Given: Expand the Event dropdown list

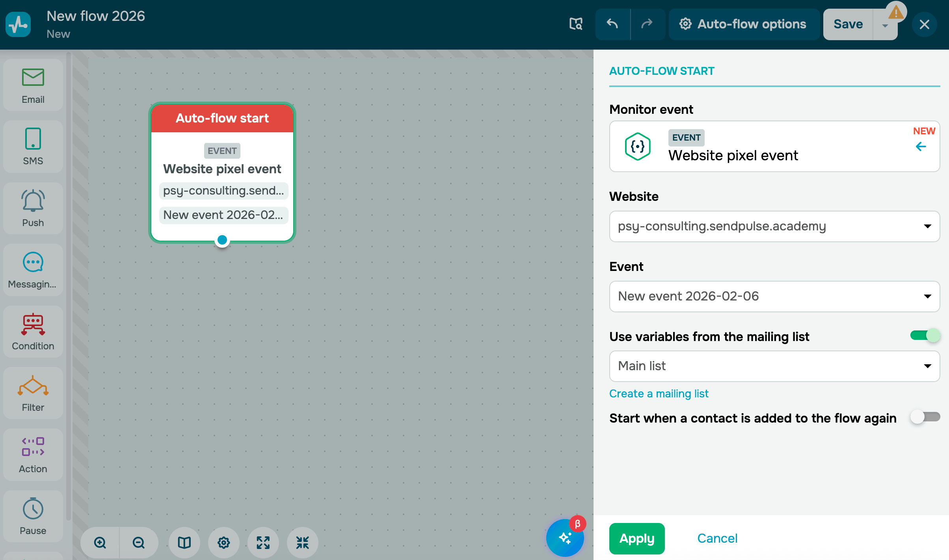Looking at the screenshot, I should click(774, 297).
